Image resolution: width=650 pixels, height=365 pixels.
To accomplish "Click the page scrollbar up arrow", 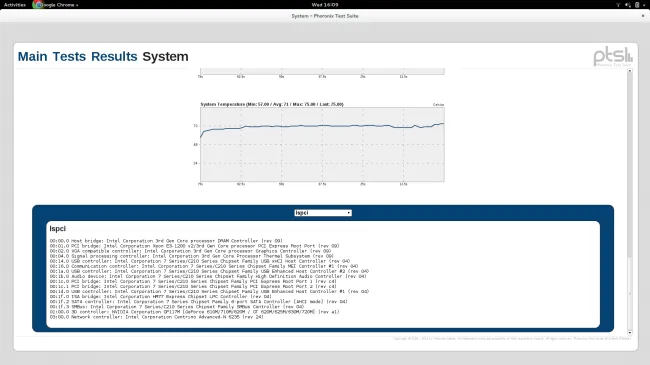I will coord(630,71).
